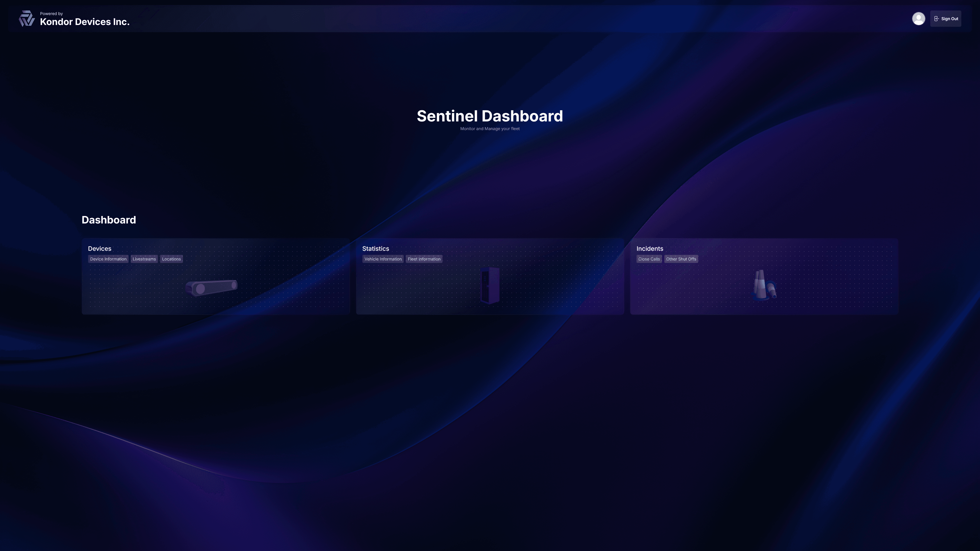The width and height of the screenshot is (980, 551).
Task: Select the Locations tag
Action: 171,259
